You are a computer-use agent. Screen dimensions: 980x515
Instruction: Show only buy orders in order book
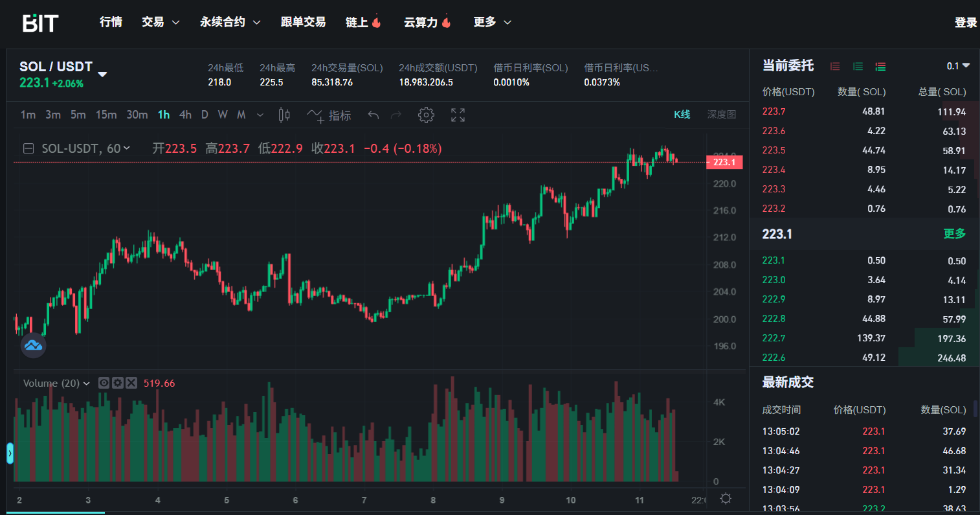858,66
